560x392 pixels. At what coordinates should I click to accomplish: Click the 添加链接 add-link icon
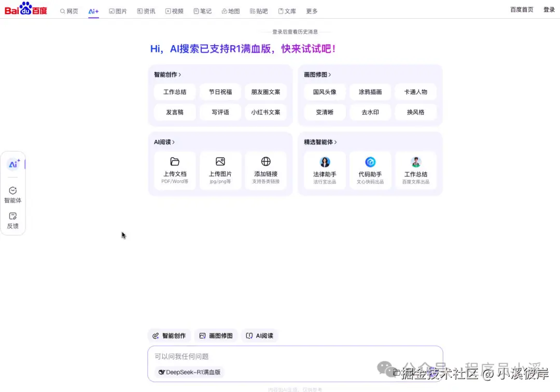click(266, 161)
